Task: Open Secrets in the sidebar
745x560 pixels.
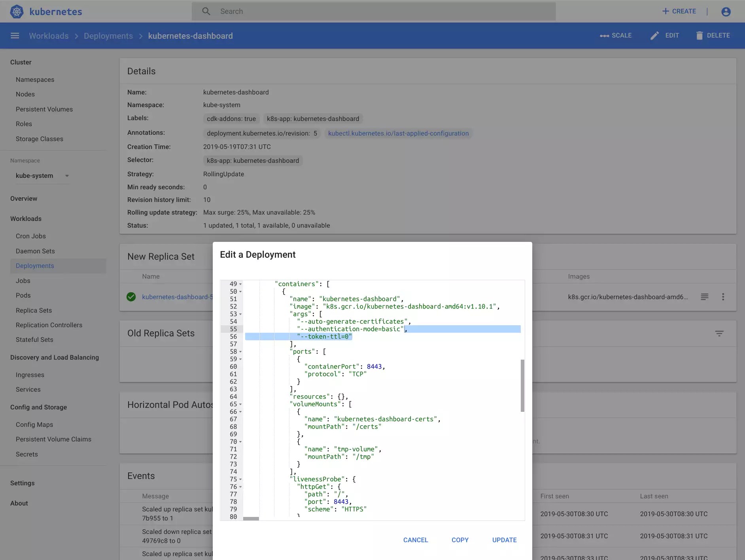Action: coord(27,454)
